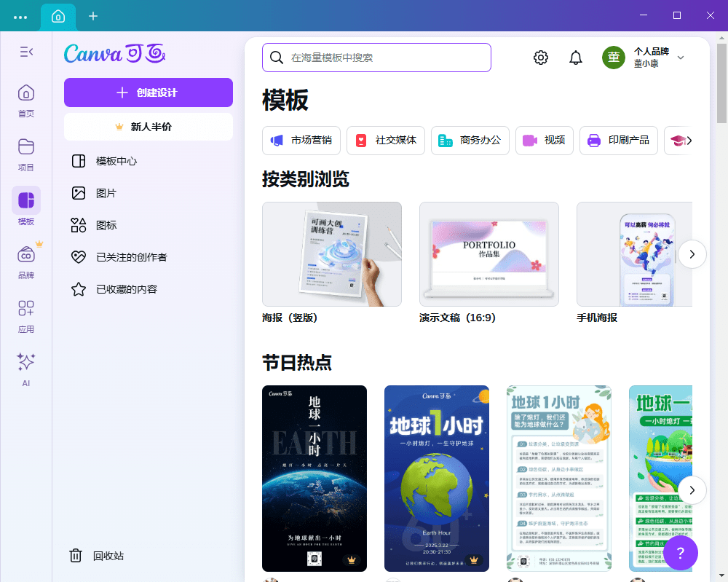Expand the 个人品牌 account dropdown
This screenshot has width=728, height=582.
pyautogui.click(x=680, y=58)
